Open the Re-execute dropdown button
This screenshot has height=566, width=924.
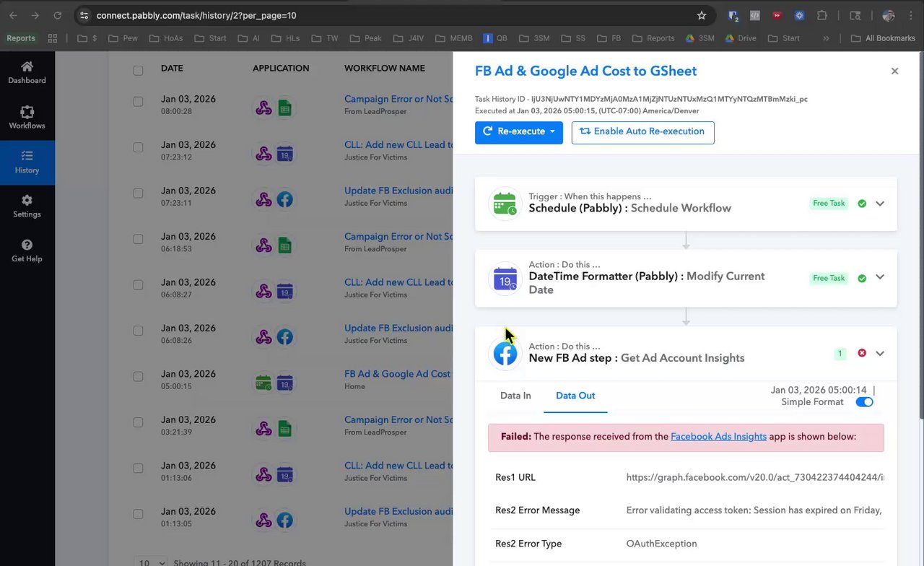click(x=518, y=132)
